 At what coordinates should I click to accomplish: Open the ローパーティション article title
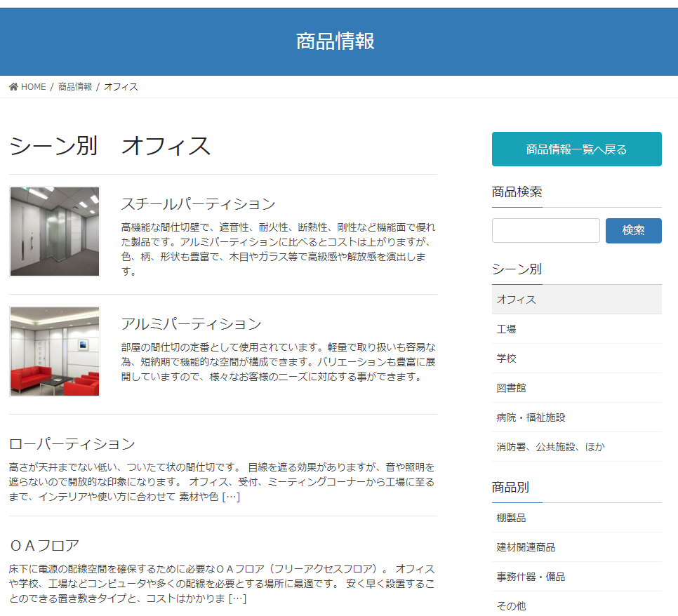coord(72,444)
